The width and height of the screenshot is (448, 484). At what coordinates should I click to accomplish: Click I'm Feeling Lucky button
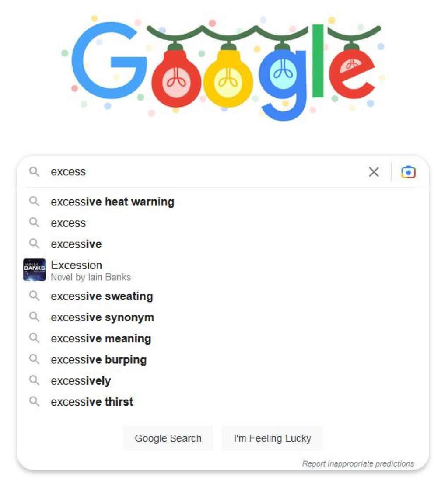[273, 439]
